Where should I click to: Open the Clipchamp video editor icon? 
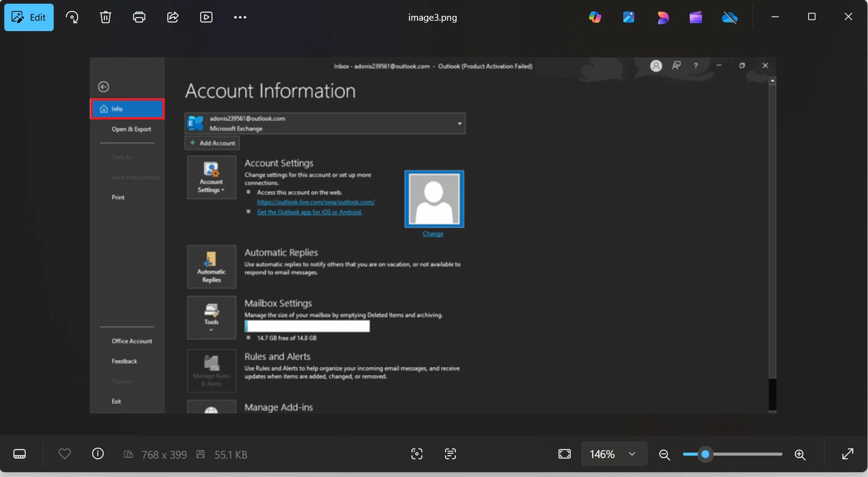(x=696, y=17)
